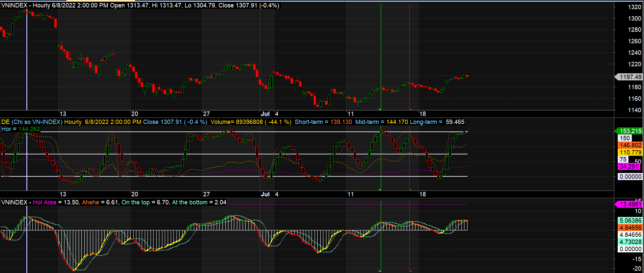
Task: Click the orange 4.84656 value label
Action: pyautogui.click(x=630, y=227)
